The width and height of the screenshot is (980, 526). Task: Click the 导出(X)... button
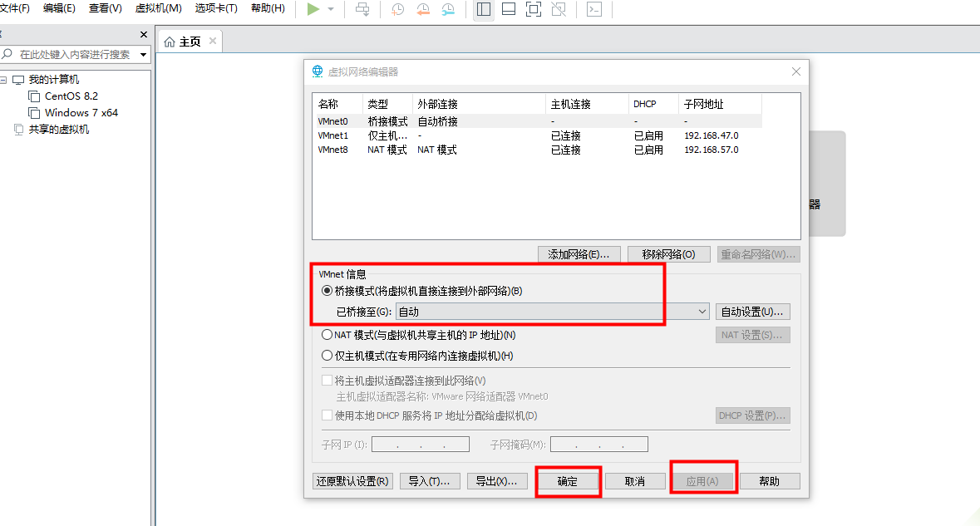click(497, 481)
